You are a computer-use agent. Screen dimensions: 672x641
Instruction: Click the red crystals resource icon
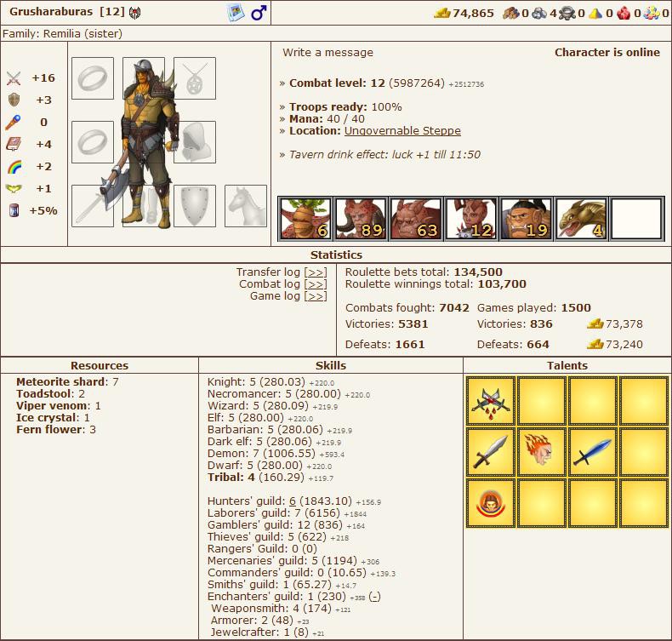(x=624, y=14)
